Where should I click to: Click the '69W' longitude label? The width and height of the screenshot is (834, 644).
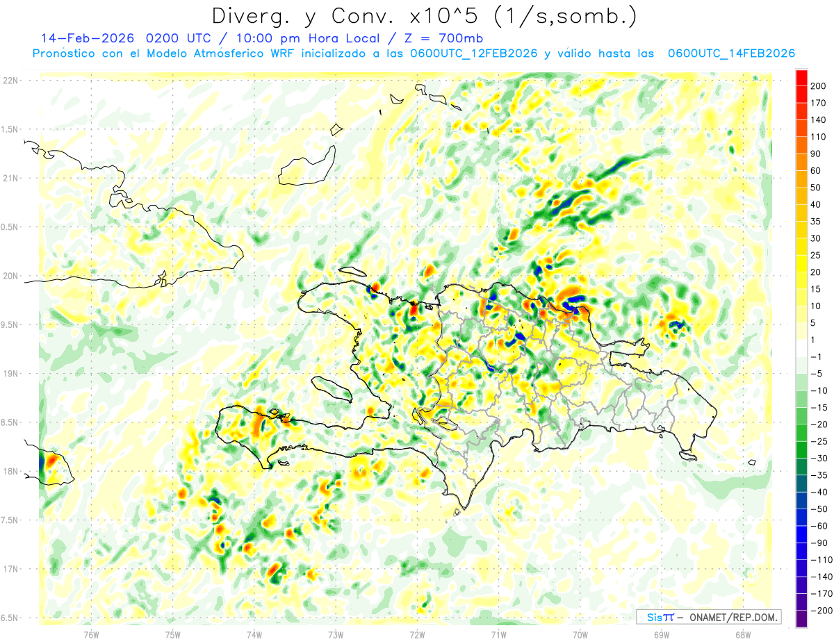[662, 634]
